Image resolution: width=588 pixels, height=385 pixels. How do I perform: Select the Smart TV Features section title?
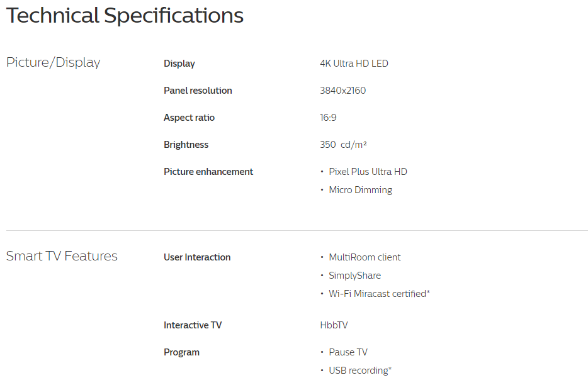[62, 256]
